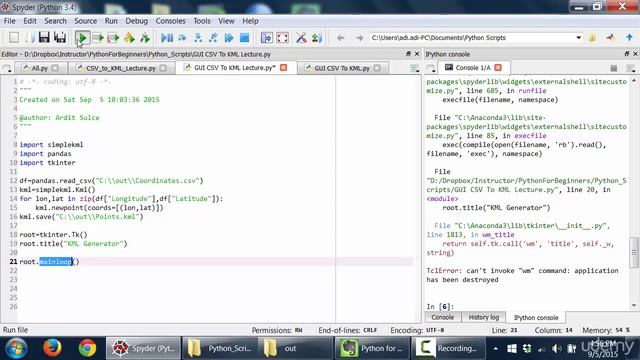Click the Fullscreen mode icon
Screen dimensions: 640x360
point(282,38)
